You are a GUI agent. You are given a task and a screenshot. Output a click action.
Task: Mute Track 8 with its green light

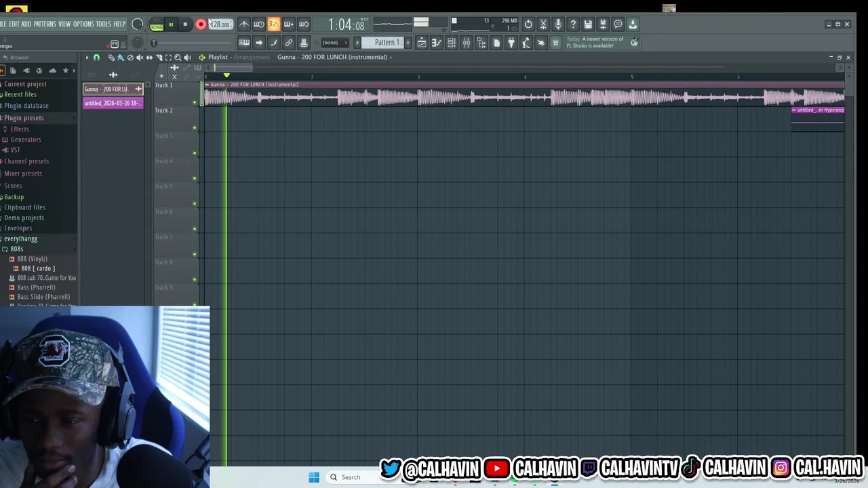pyautogui.click(x=195, y=279)
